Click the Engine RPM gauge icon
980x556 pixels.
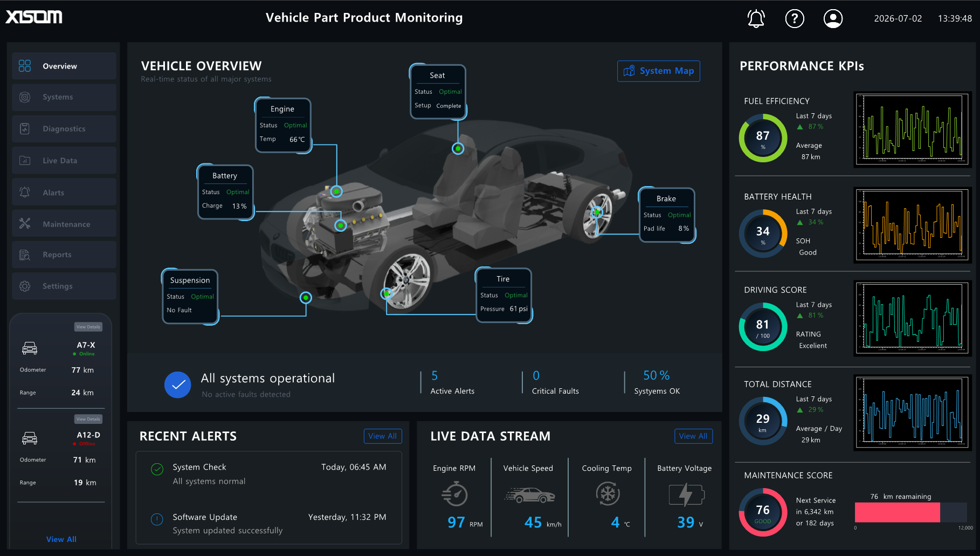[x=455, y=494]
